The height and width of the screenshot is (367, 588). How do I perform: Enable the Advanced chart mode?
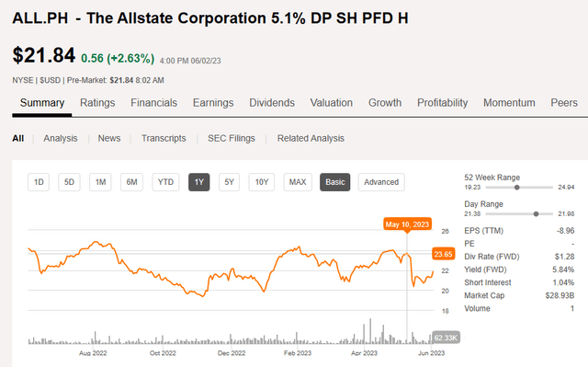click(x=381, y=182)
